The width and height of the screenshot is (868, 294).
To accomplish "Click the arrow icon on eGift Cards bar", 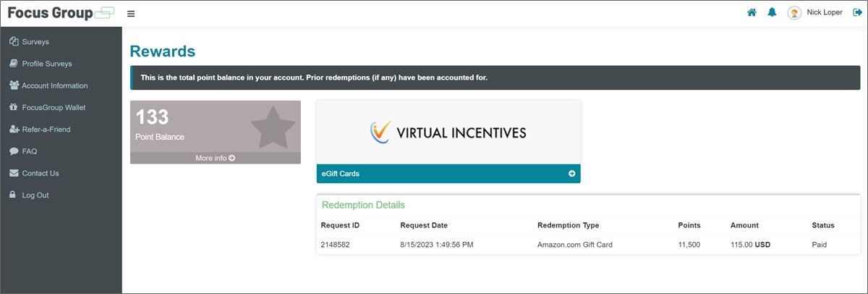I will (x=571, y=174).
